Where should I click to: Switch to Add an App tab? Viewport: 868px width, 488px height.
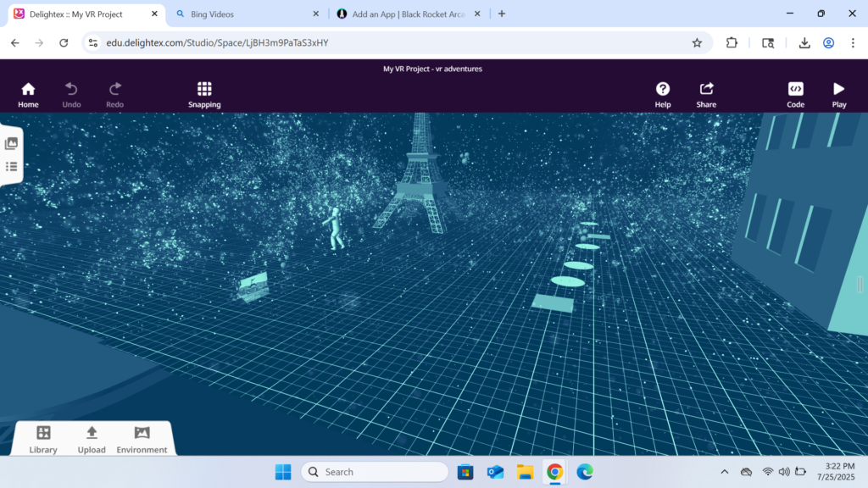pyautogui.click(x=408, y=14)
